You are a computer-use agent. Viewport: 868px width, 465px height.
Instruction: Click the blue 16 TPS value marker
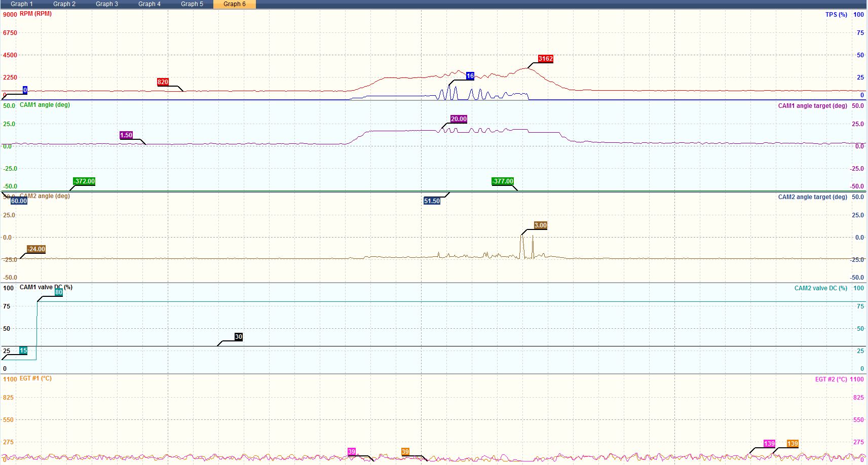(470, 76)
